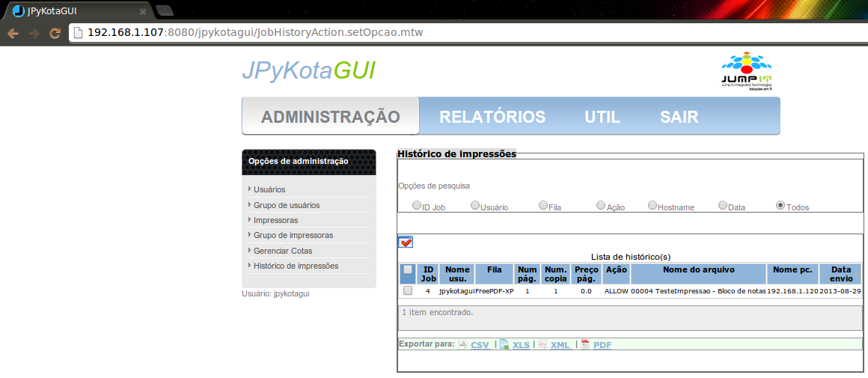Sort by the Fila column header
Viewport: 868px width, 378px height.
[x=495, y=274]
